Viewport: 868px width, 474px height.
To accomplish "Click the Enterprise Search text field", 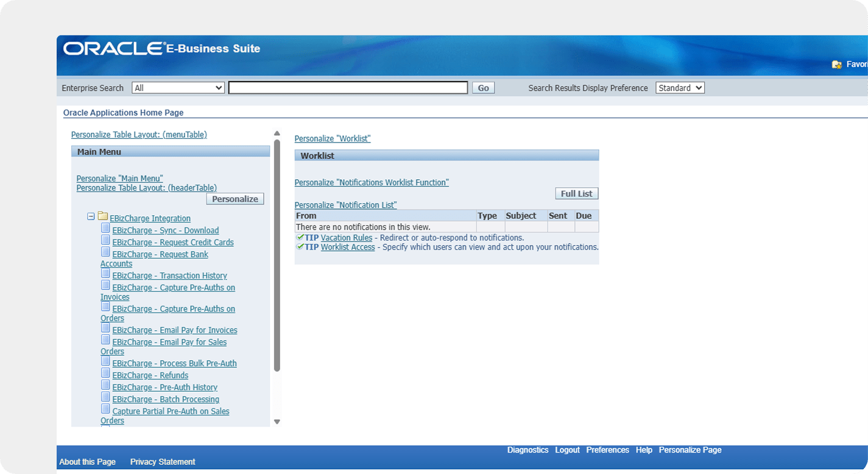I will 348,88.
